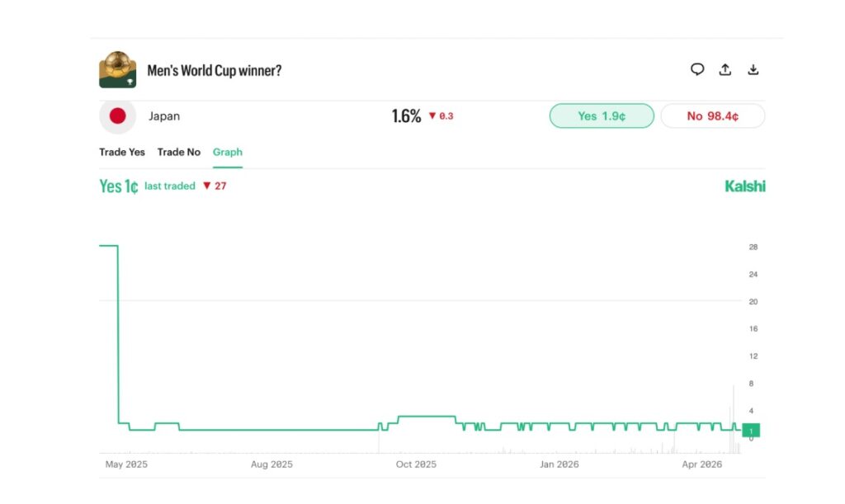Click the Oct 2025 axis label
845x504 pixels.
416,464
